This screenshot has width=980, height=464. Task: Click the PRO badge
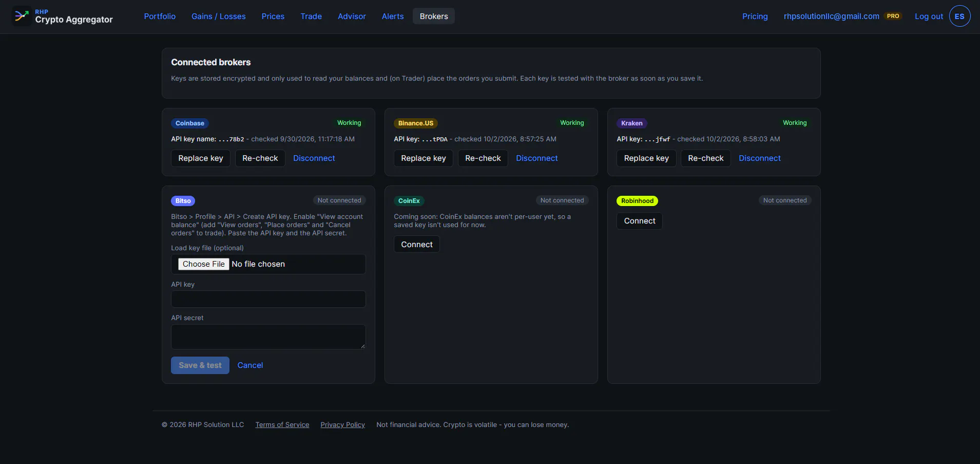pyautogui.click(x=893, y=16)
